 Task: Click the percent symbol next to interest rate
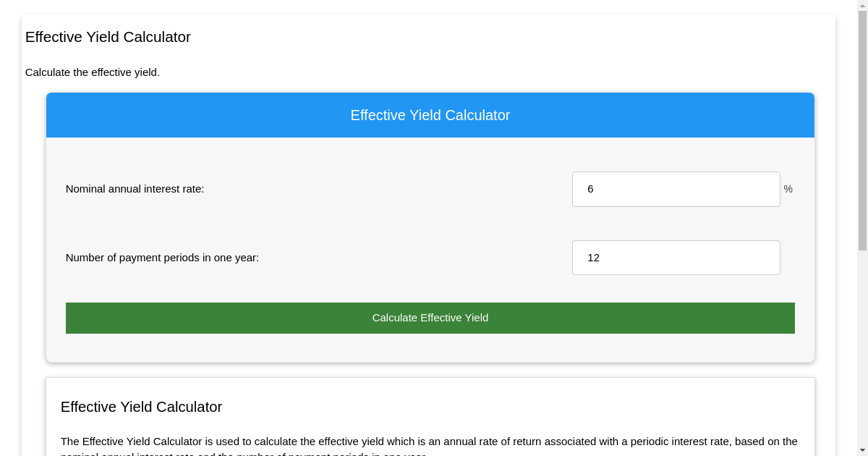click(x=788, y=189)
